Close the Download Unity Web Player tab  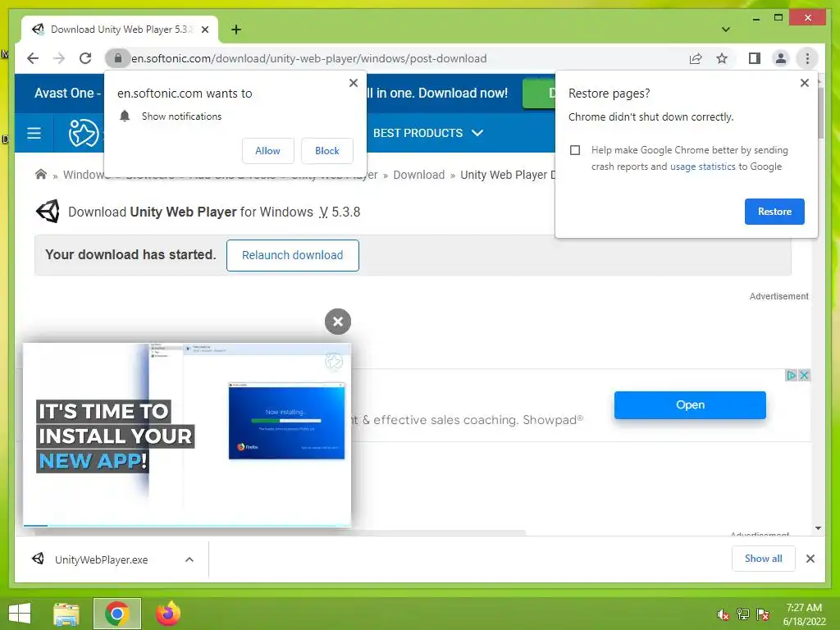(x=204, y=30)
